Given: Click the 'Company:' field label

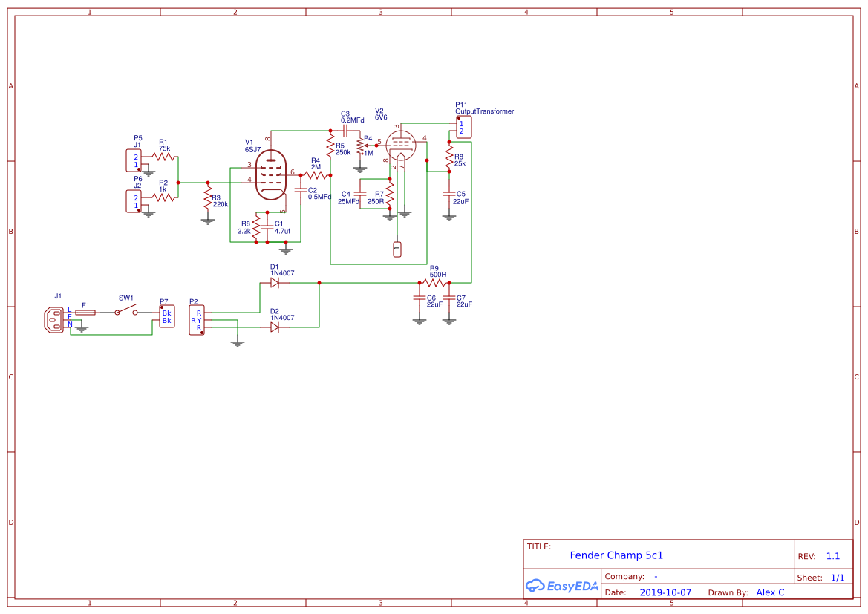Looking at the screenshot, I should pyautogui.click(x=624, y=576).
